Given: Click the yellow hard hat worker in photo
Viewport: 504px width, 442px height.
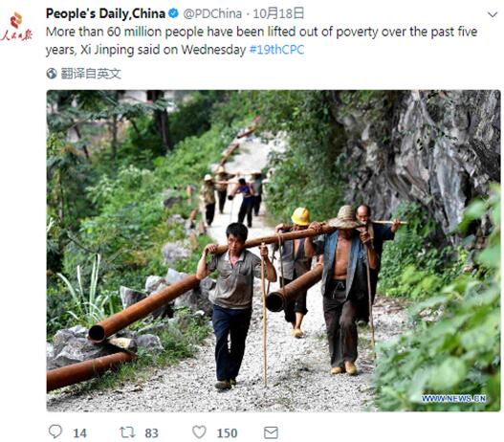Looking at the screenshot, I should point(296,270).
